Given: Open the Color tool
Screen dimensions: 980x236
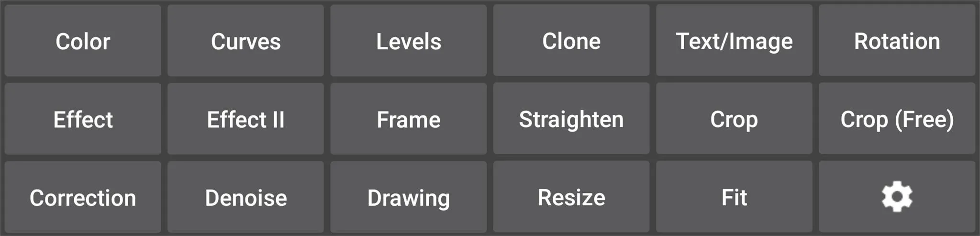Looking at the screenshot, I should (x=83, y=41).
